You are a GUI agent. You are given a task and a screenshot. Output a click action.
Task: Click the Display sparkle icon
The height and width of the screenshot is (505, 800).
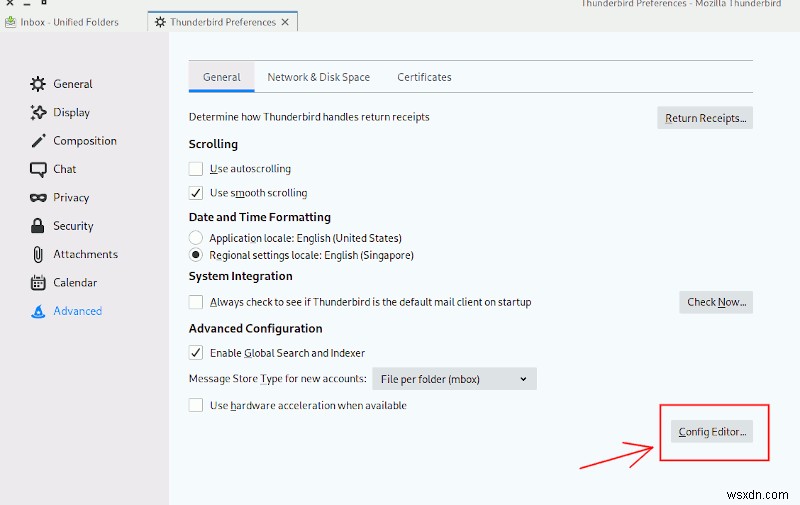click(x=38, y=112)
